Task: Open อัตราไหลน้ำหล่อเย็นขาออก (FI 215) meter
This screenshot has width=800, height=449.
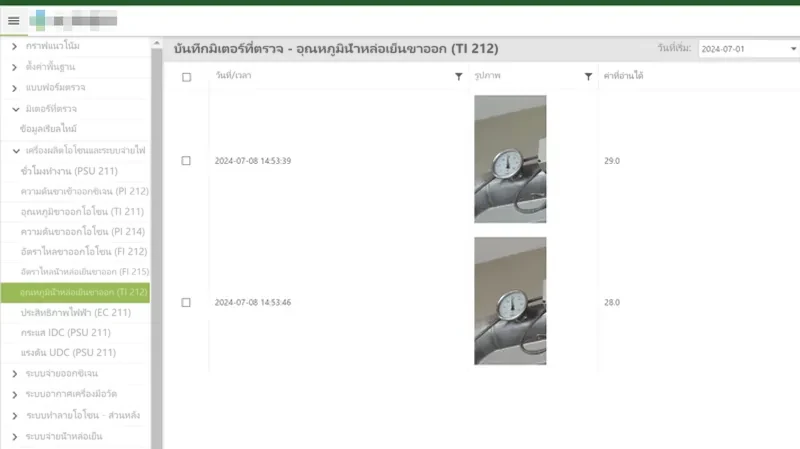Action: [x=85, y=271]
